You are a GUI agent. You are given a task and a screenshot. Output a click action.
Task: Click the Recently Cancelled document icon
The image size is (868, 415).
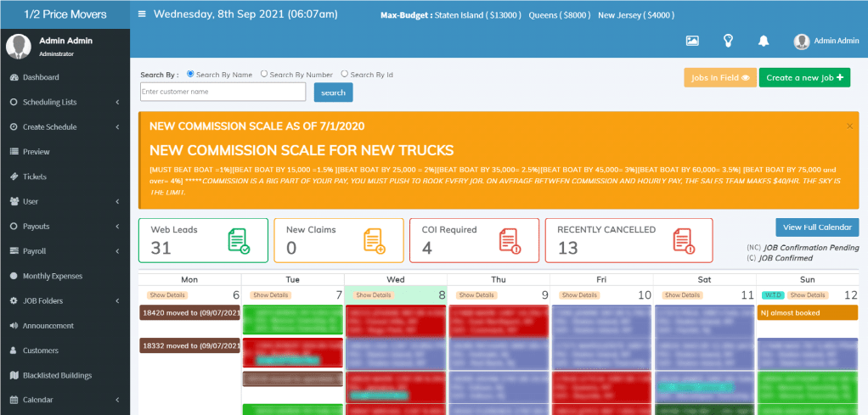point(684,240)
